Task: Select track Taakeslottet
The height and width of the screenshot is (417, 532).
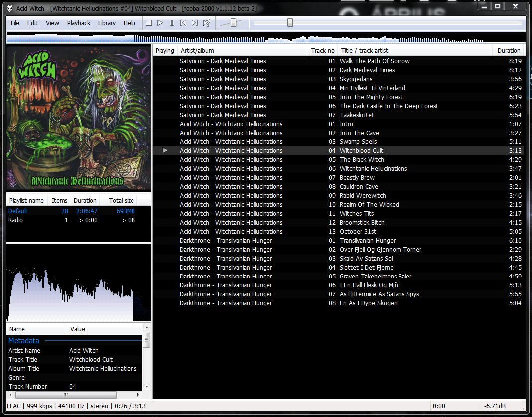Action: click(338, 115)
